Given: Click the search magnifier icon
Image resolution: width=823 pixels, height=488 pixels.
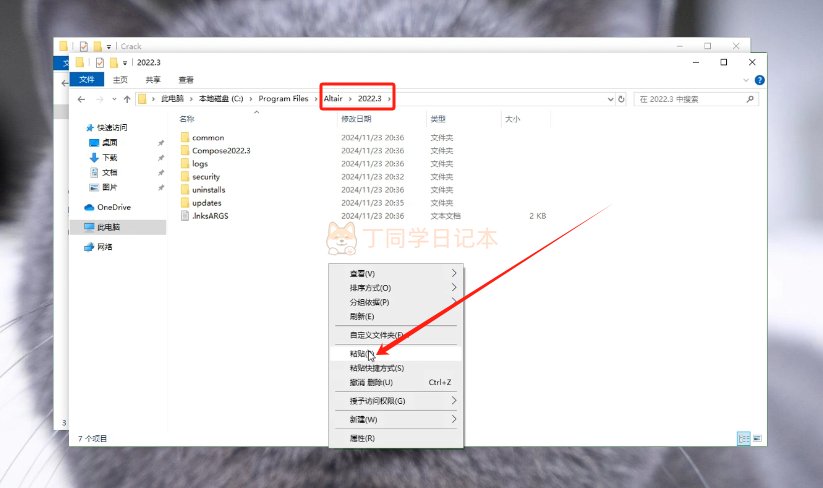Looking at the screenshot, I should [x=750, y=99].
